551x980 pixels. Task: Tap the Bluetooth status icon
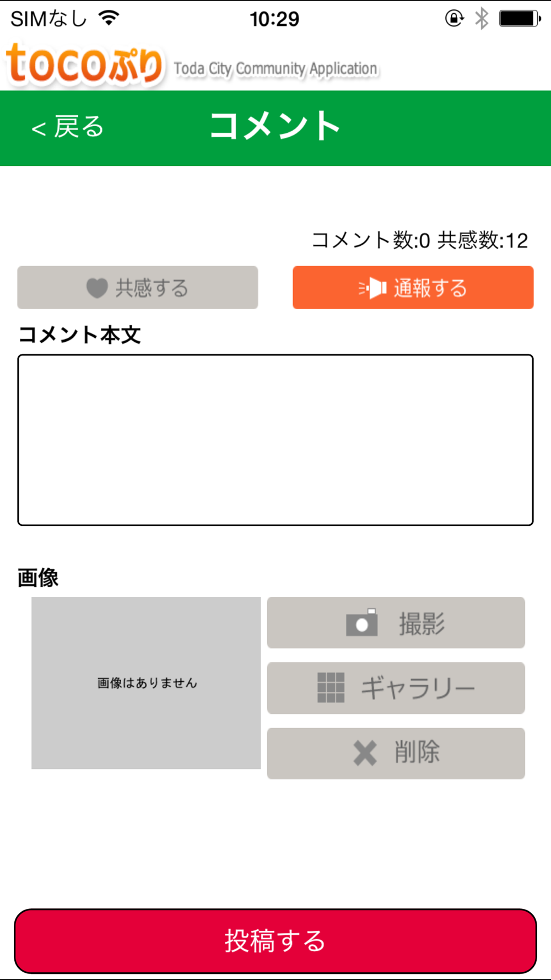point(482,18)
